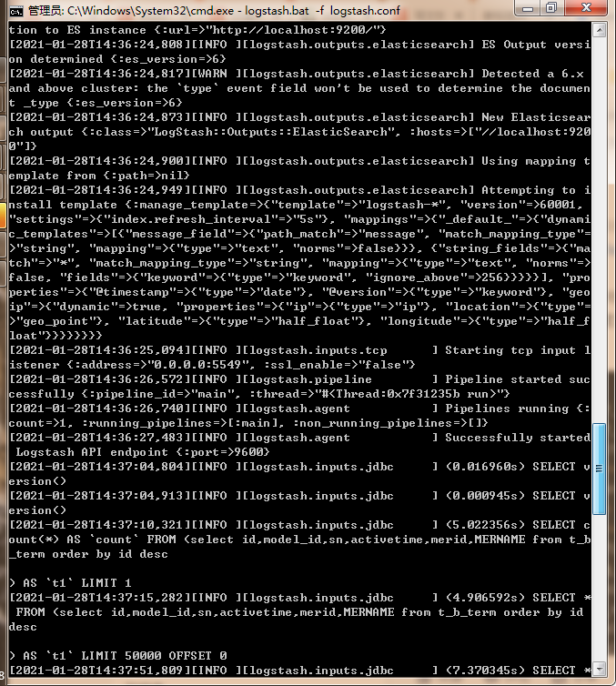Viewport: 616px width, 686px height.
Task: Click the scrollbar up arrow
Action: pos(599,30)
